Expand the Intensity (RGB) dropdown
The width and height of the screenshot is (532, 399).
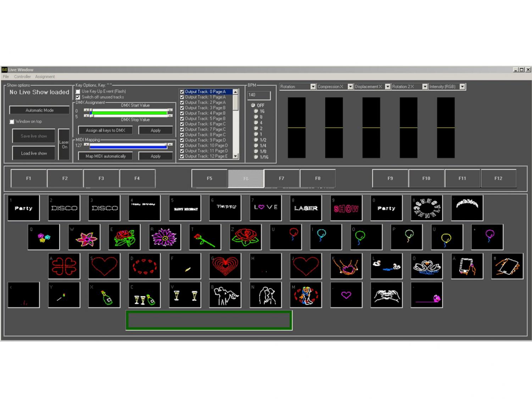click(462, 87)
